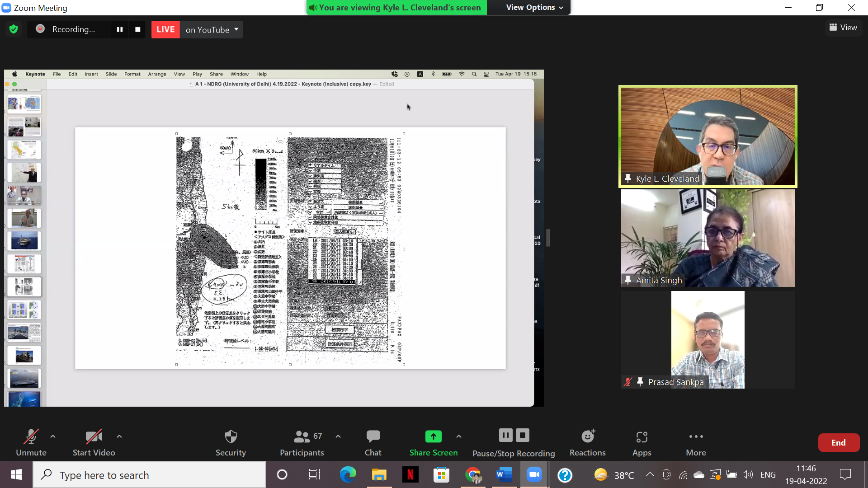Open the View Options dropdown
This screenshot has width=868, height=488.
(534, 7)
